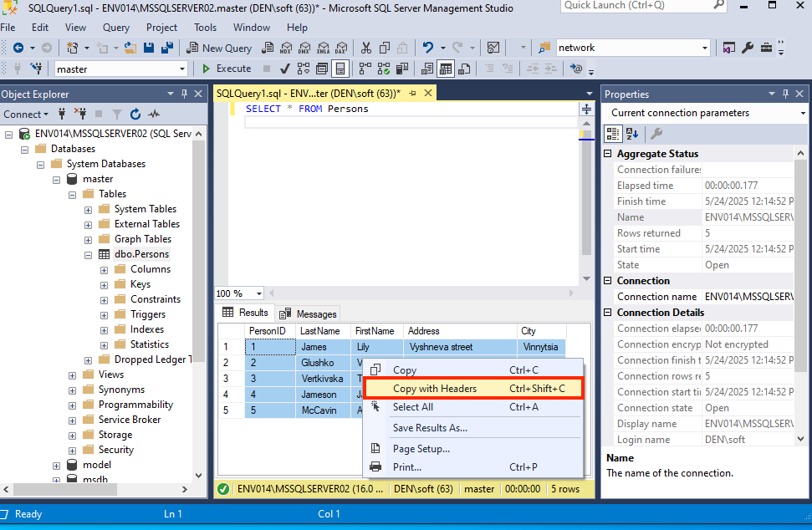This screenshot has width=812, height=530.
Task: Open the network search combo box
Action: click(x=704, y=48)
